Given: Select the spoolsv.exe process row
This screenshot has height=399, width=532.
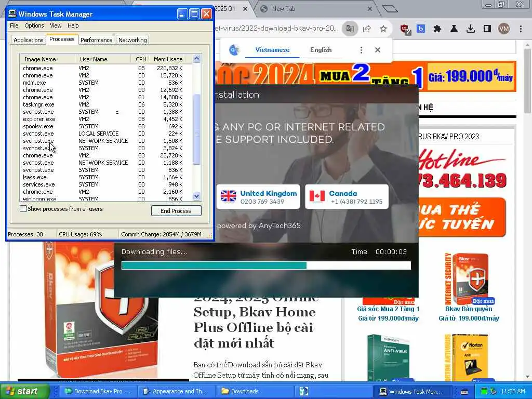Looking at the screenshot, I should (106, 126).
